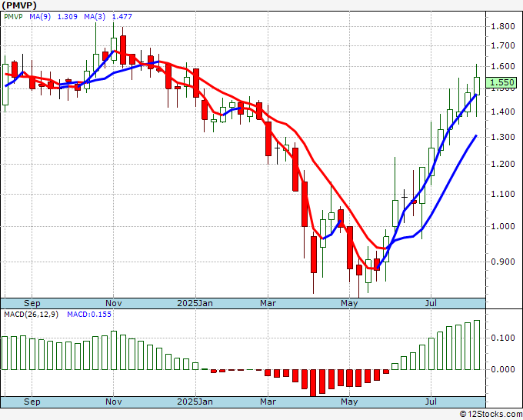The width and height of the screenshot is (523, 420).
Task: Click May on the price chart date axis
Action: pos(349,303)
